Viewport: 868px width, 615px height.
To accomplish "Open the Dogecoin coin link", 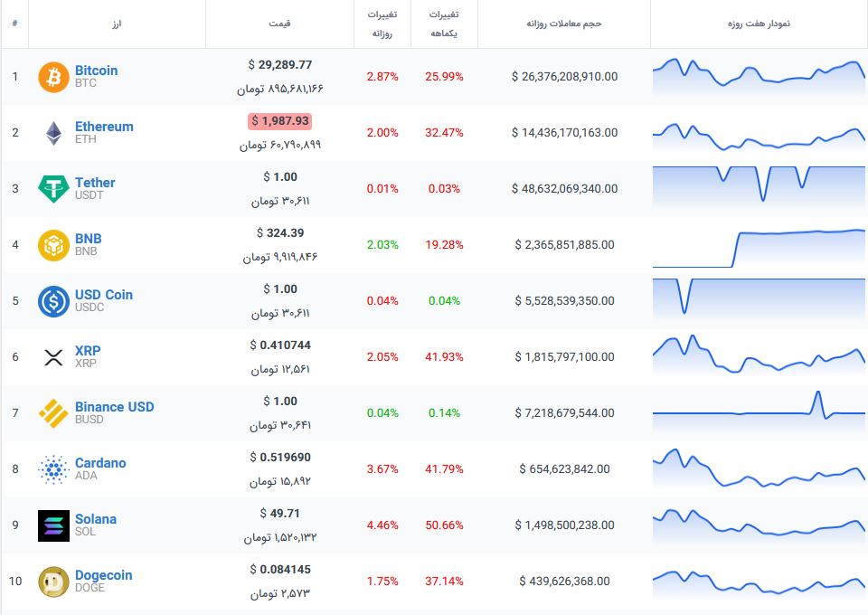I will coord(103,574).
